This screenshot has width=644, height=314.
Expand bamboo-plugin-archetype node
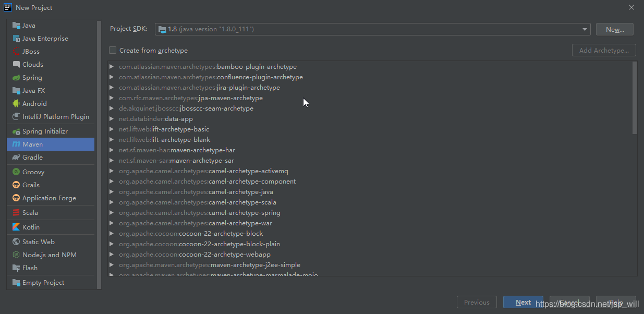[x=112, y=67]
